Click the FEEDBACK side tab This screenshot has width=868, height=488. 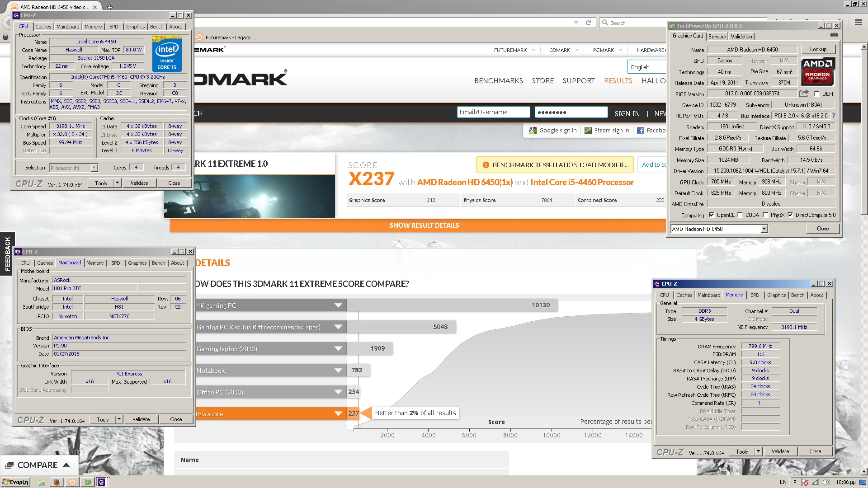click(x=7, y=254)
